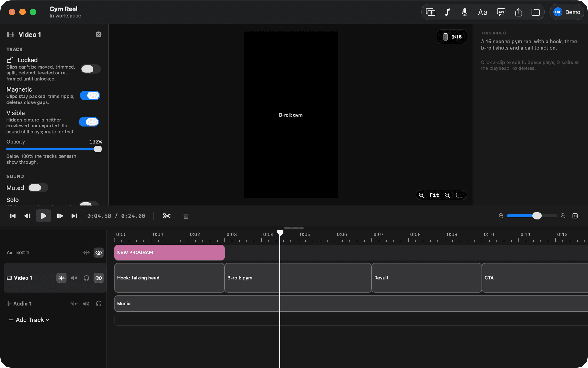Viewport: 588px width, 368px height.
Task: Open the 9:16 aspect ratio picker
Action: [x=452, y=37]
